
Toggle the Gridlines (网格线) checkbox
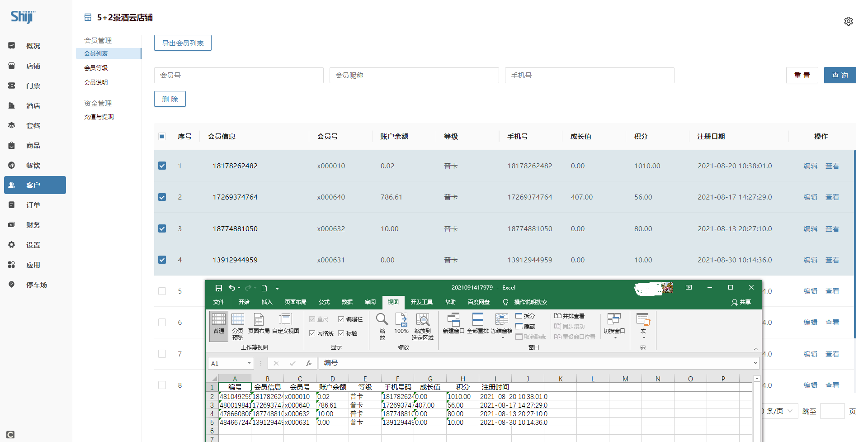tap(312, 333)
